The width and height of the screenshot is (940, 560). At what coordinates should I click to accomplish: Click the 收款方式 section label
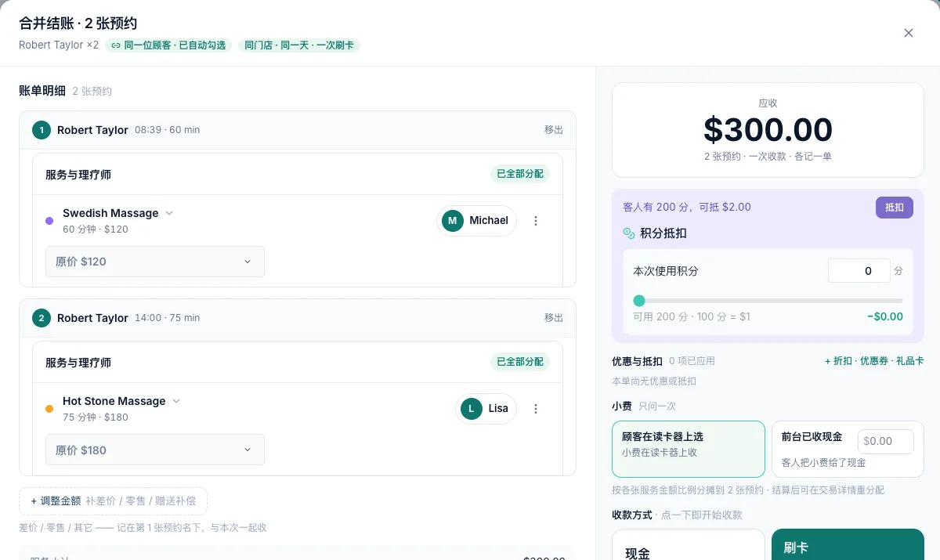(631, 515)
